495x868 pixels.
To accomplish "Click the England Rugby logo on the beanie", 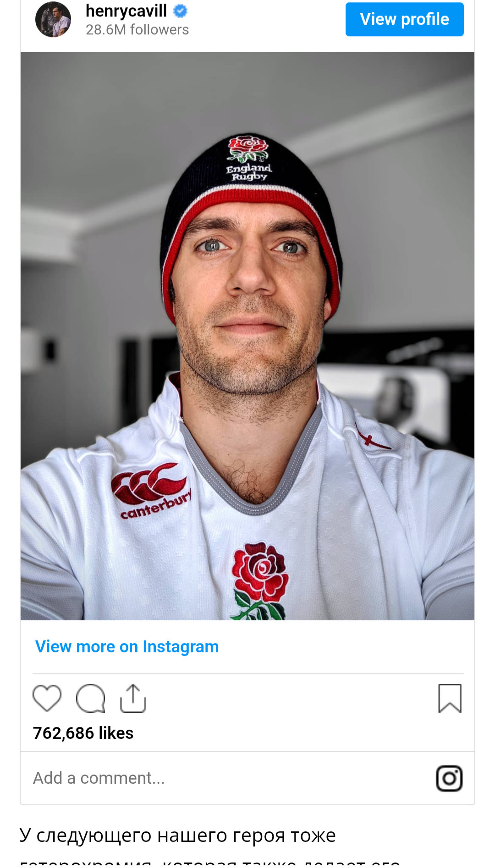I will 248,158.
